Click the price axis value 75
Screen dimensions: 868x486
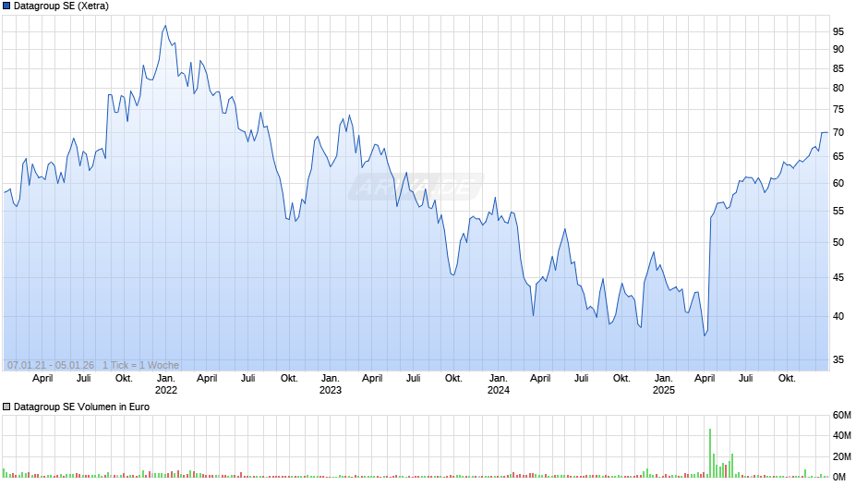[x=838, y=110]
